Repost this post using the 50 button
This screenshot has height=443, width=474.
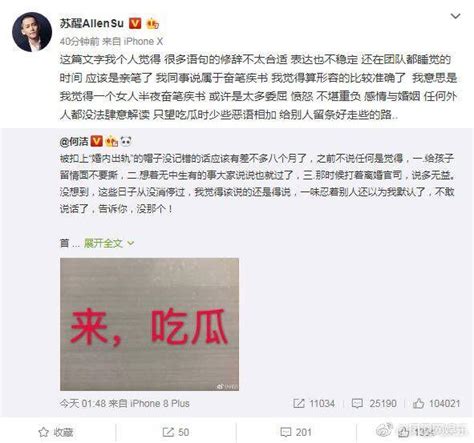tap(176, 432)
